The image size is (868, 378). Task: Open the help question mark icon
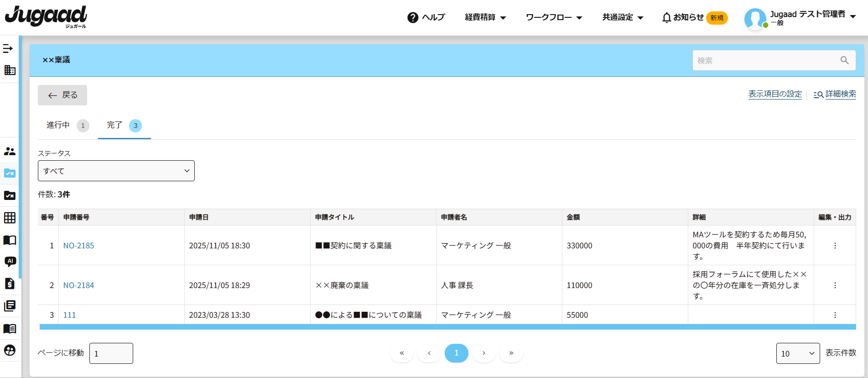coord(413,17)
